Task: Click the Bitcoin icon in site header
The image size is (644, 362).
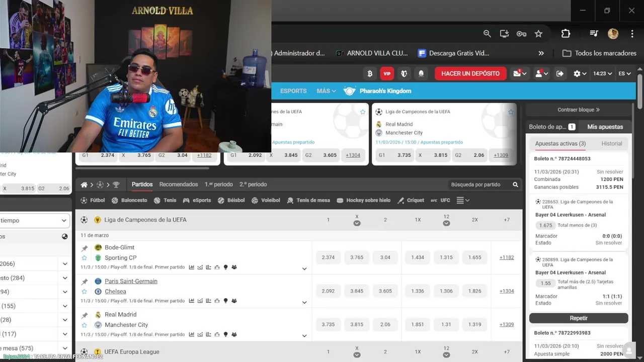Action: coord(370,73)
